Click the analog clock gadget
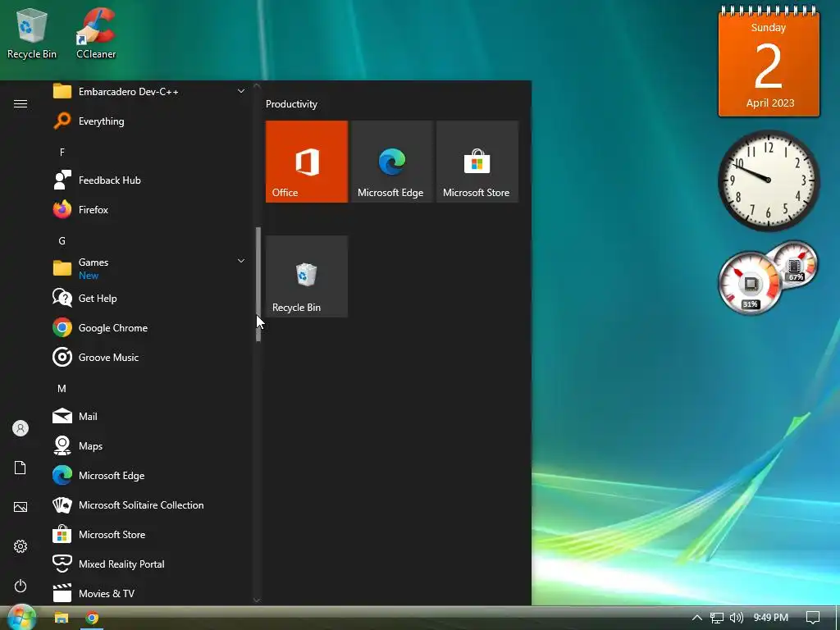 (769, 180)
